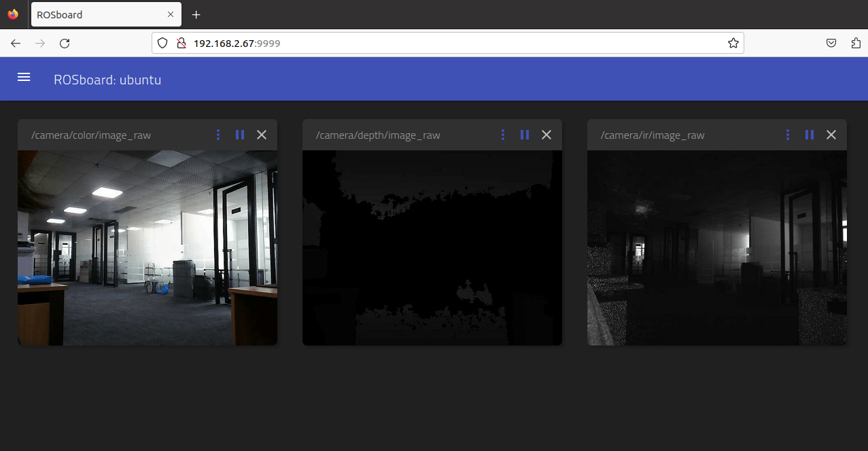Close the /camera/ir/image_raw card
Viewport: 868px width, 451px height.
click(x=831, y=135)
